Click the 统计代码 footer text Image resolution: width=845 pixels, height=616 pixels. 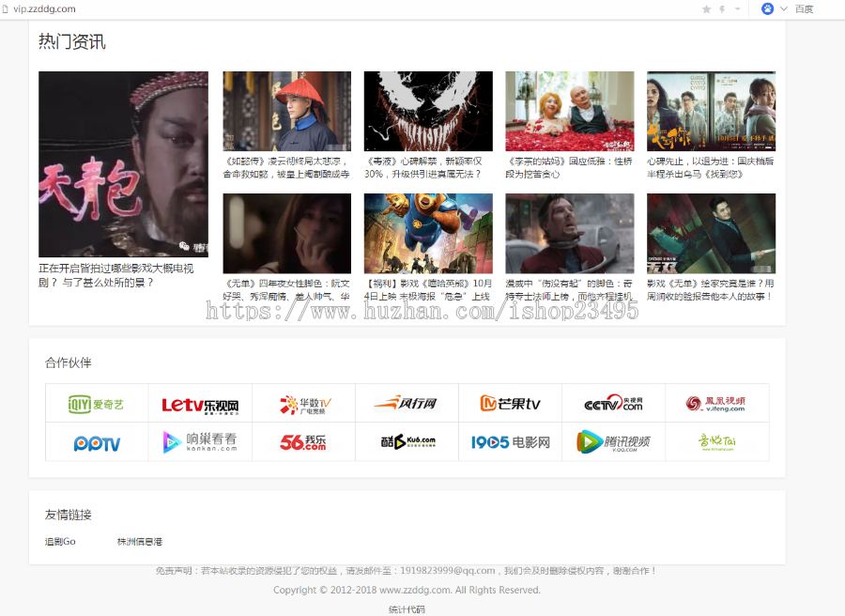[407, 609]
